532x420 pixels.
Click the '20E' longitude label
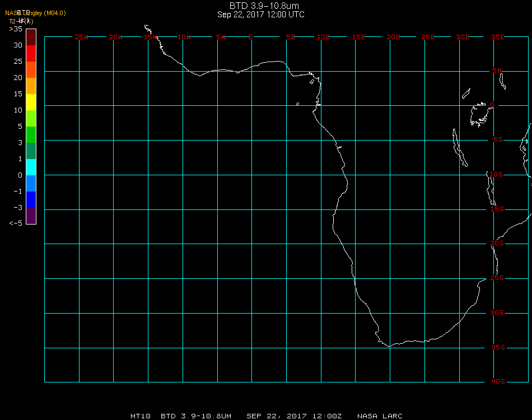pos(393,37)
